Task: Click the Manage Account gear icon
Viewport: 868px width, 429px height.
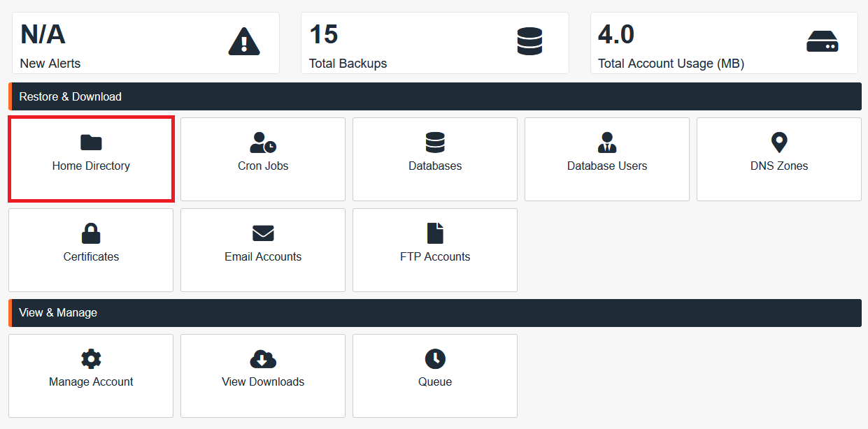Action: click(x=91, y=359)
